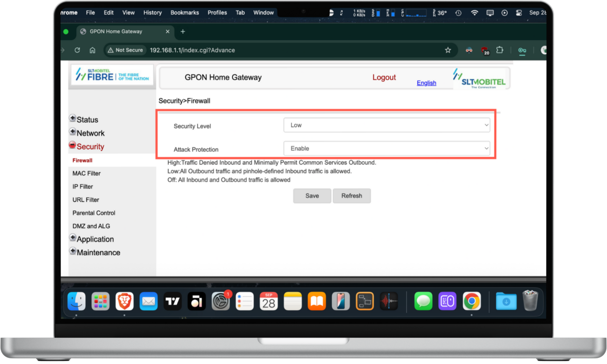Log out via the Logout link
Viewport: 607px width, 364px height.
pos(384,77)
